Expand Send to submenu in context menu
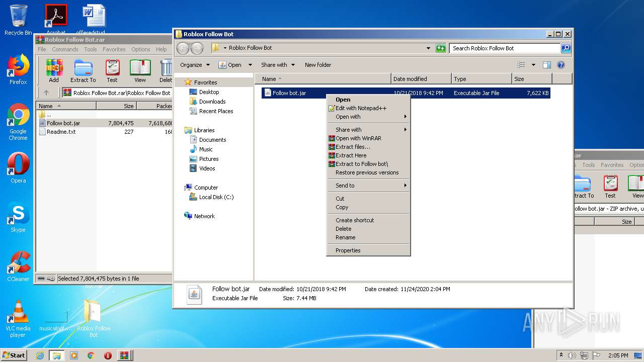The image size is (644, 362). [x=368, y=186]
